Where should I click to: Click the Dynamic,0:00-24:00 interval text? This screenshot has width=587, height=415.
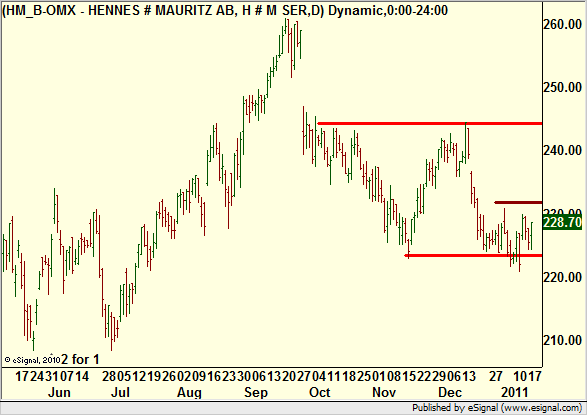[388, 10]
